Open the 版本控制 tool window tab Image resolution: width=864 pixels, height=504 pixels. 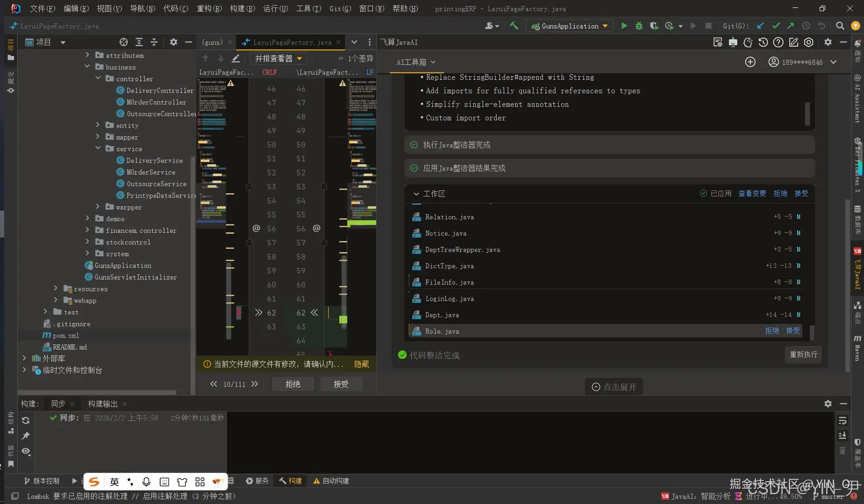tap(41, 481)
